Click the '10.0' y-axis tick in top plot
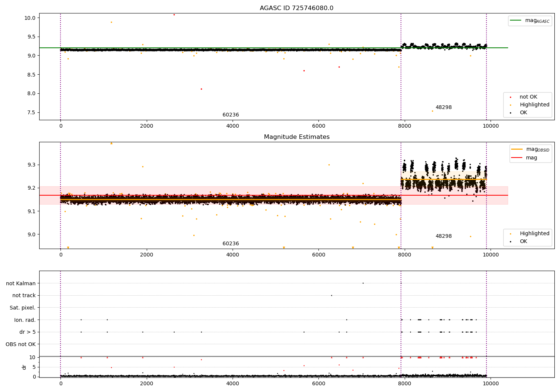The height and width of the screenshot is (392, 560). (x=30, y=18)
